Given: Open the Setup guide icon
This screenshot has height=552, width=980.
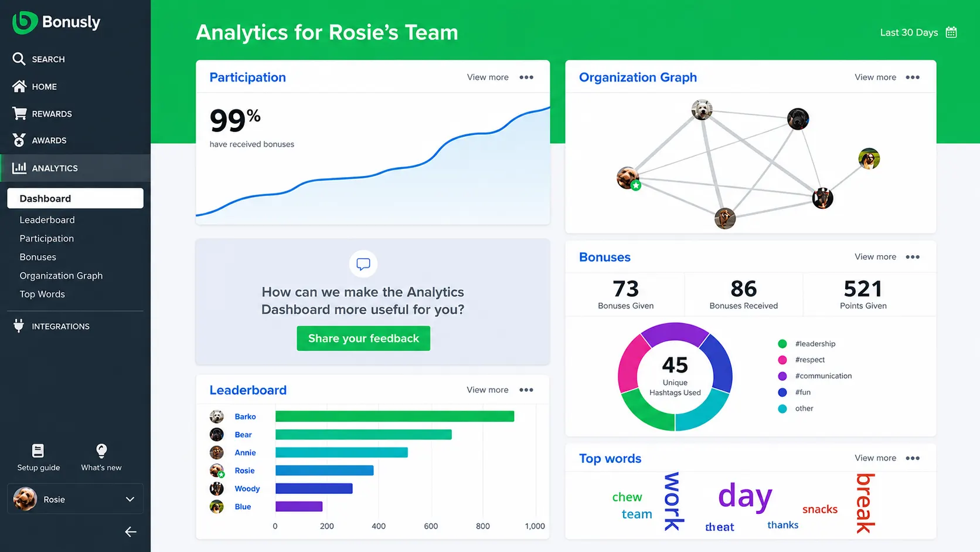Looking at the screenshot, I should (x=38, y=451).
